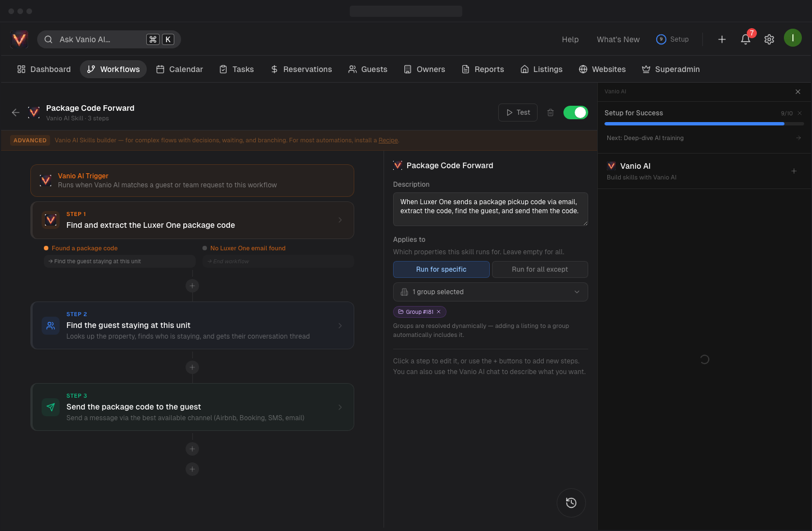The image size is (812, 531).
Task: Click the notifications bell icon
Action: point(746,39)
